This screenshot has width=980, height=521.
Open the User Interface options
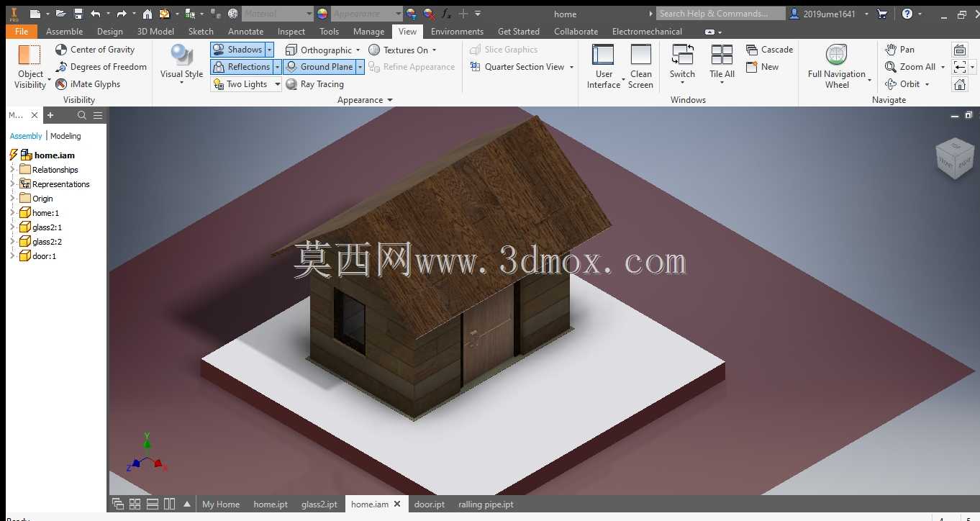pos(603,66)
